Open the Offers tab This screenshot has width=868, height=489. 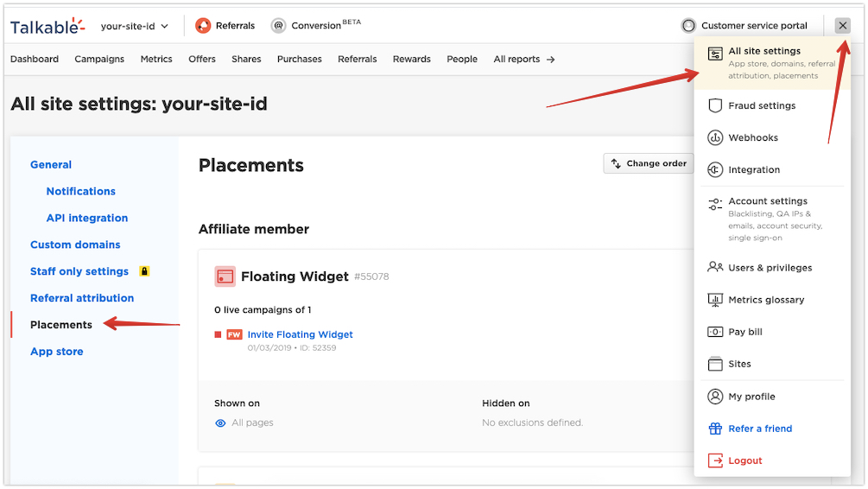click(202, 59)
